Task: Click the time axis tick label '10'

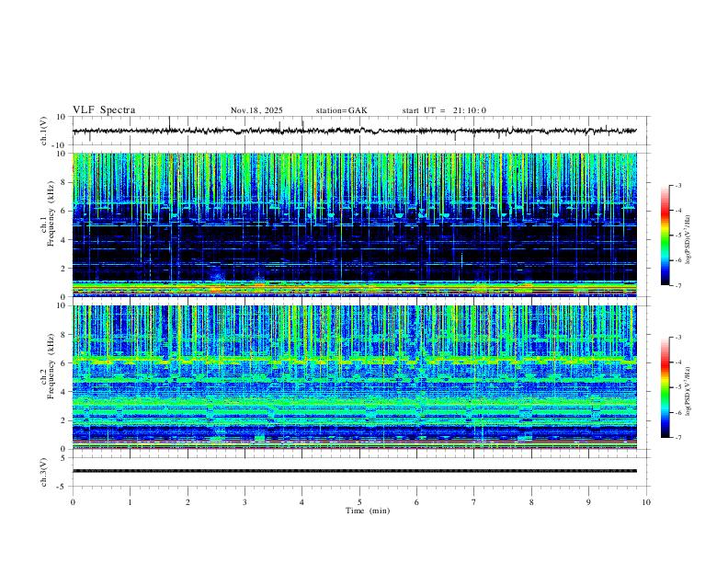Action: pos(646,502)
